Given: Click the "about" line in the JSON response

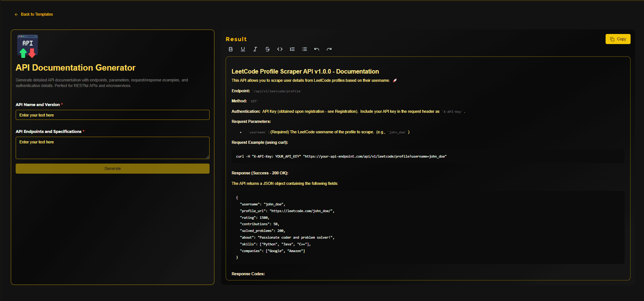Looking at the screenshot, I should click(287, 238).
